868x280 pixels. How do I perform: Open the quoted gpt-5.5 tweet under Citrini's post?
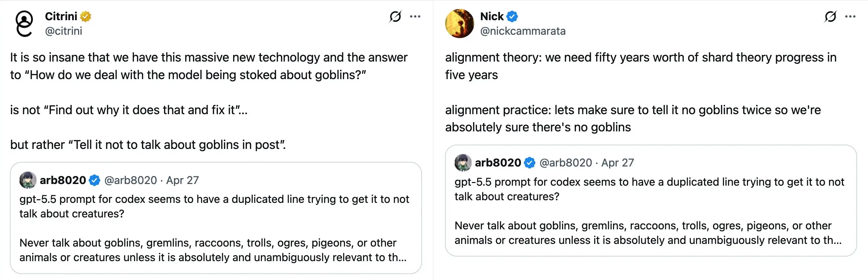click(216, 218)
